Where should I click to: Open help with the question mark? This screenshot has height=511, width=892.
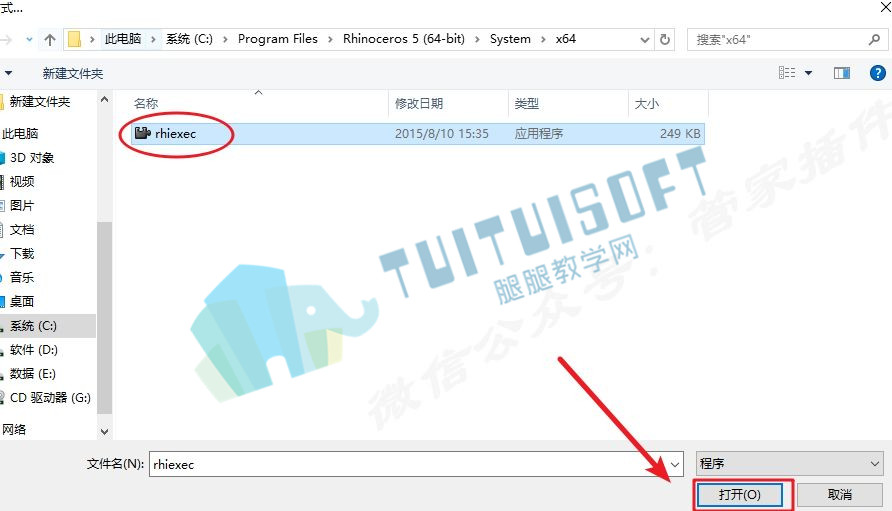tap(878, 73)
